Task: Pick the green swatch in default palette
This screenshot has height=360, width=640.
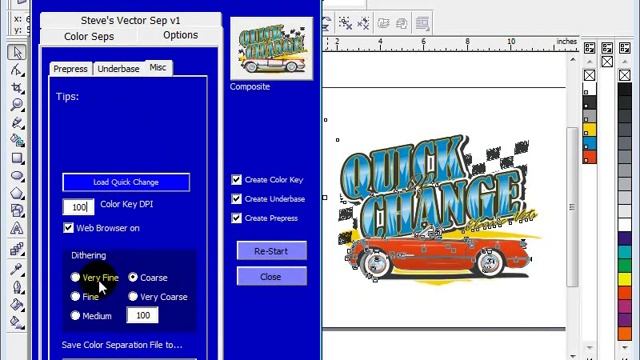Action: tap(624, 265)
